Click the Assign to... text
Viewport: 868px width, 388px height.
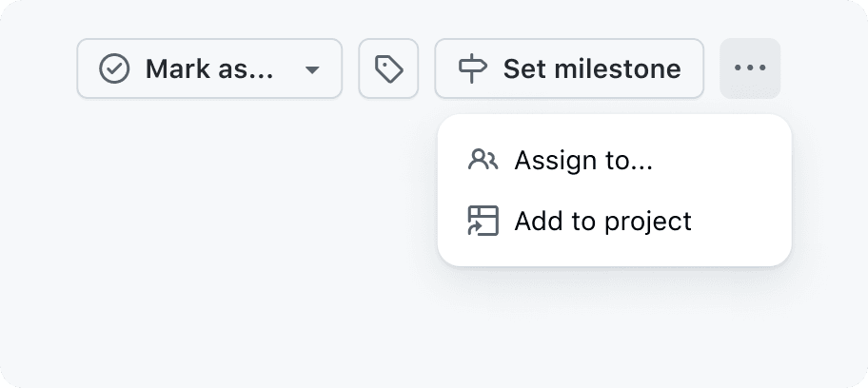coord(583,160)
